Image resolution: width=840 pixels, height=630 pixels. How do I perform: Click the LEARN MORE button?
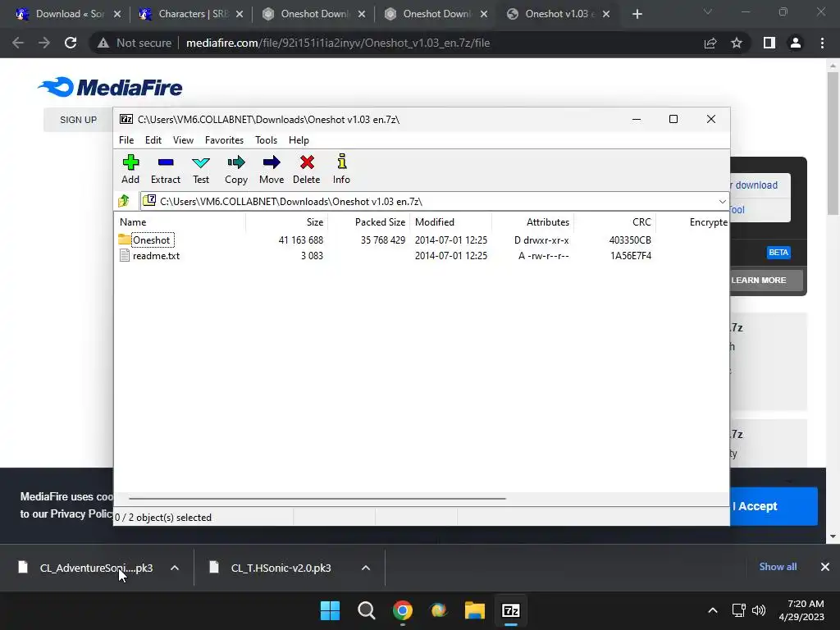[767, 281]
